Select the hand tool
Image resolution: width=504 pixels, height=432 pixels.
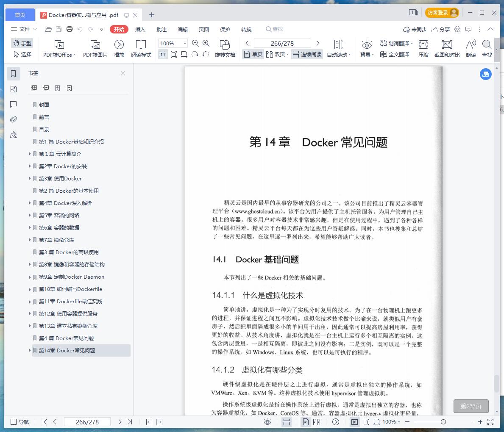click(x=22, y=43)
